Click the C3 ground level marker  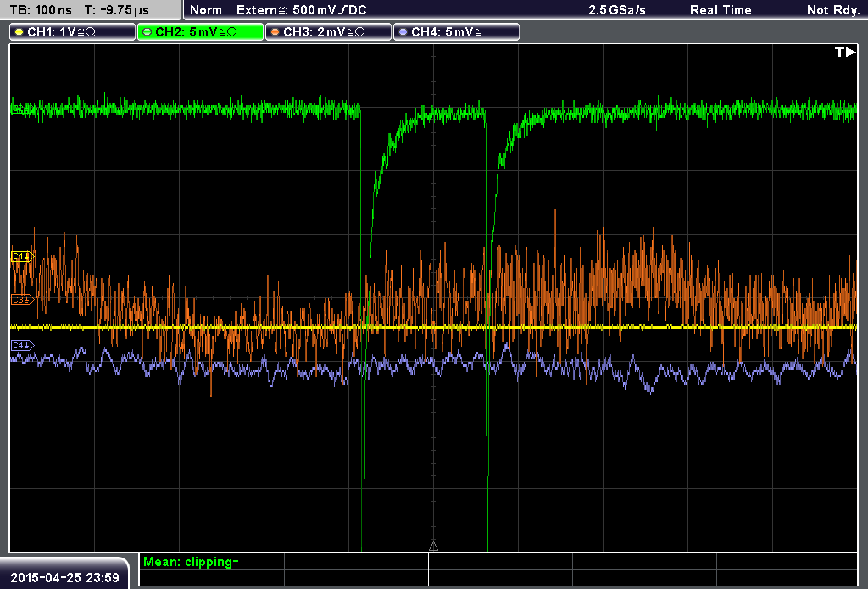coord(23,299)
